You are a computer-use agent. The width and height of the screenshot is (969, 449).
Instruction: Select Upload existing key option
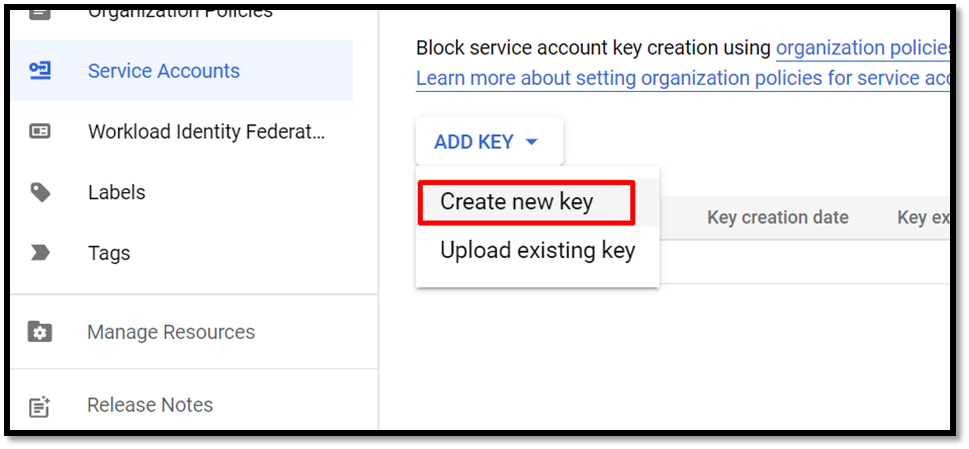tap(538, 251)
